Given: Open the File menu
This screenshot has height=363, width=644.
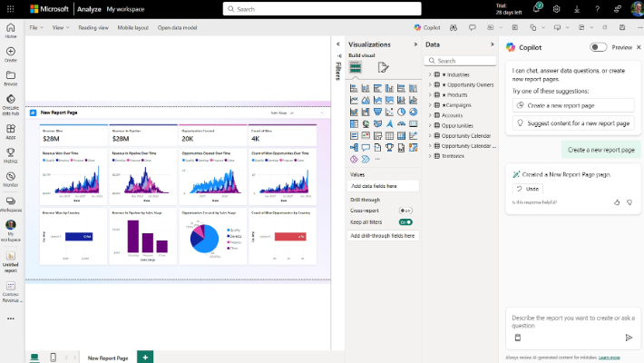Looking at the screenshot, I should pos(36,27).
